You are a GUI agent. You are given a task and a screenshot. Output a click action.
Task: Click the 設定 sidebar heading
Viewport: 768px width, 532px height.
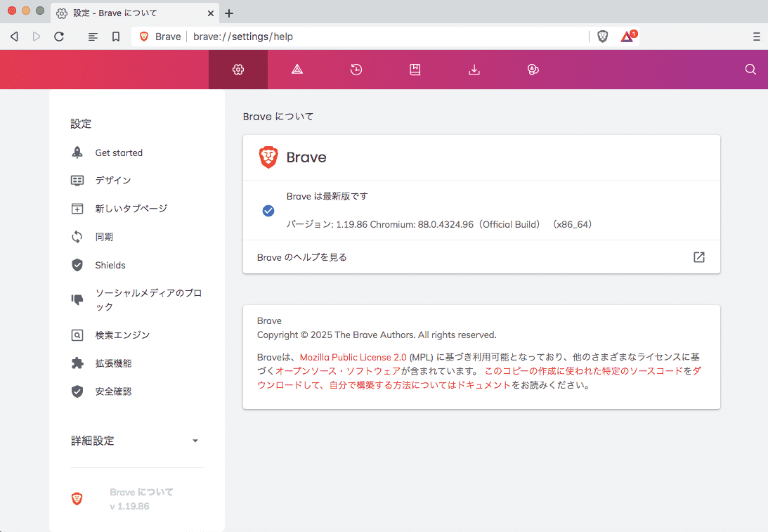tap(81, 124)
